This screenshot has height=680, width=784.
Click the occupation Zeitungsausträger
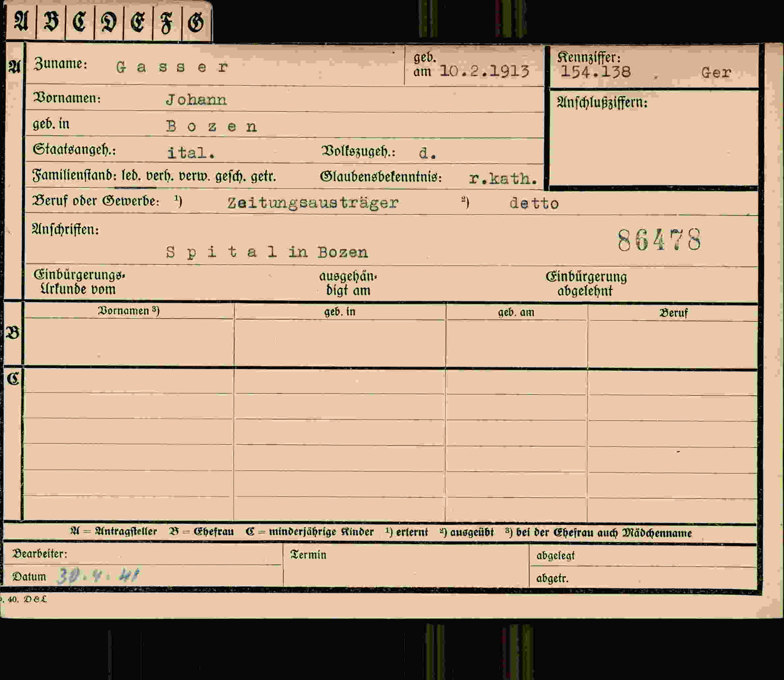coord(313,203)
